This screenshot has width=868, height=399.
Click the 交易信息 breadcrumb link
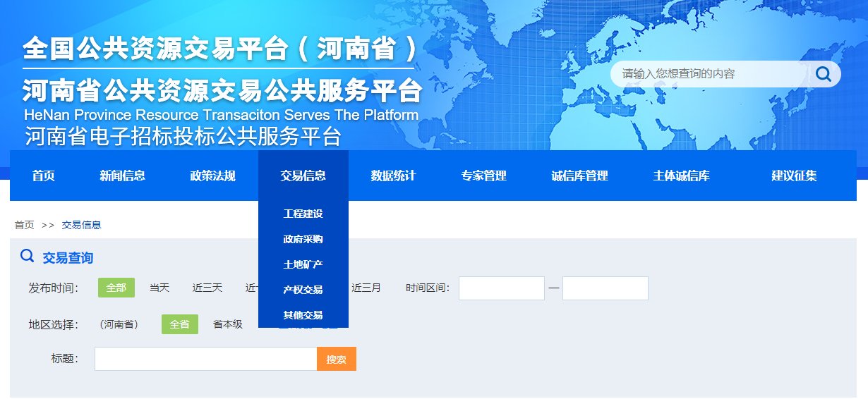coord(82,225)
